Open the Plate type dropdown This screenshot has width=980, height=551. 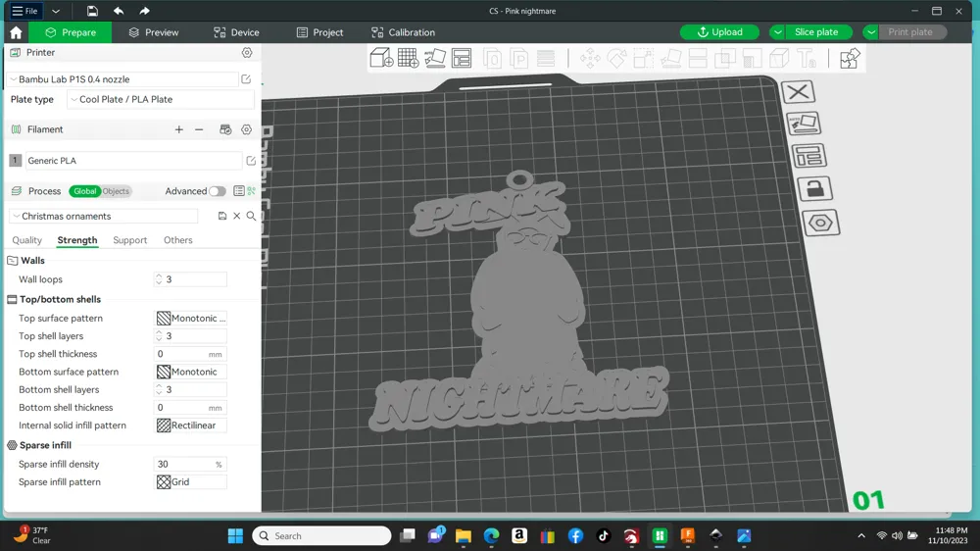tap(161, 100)
